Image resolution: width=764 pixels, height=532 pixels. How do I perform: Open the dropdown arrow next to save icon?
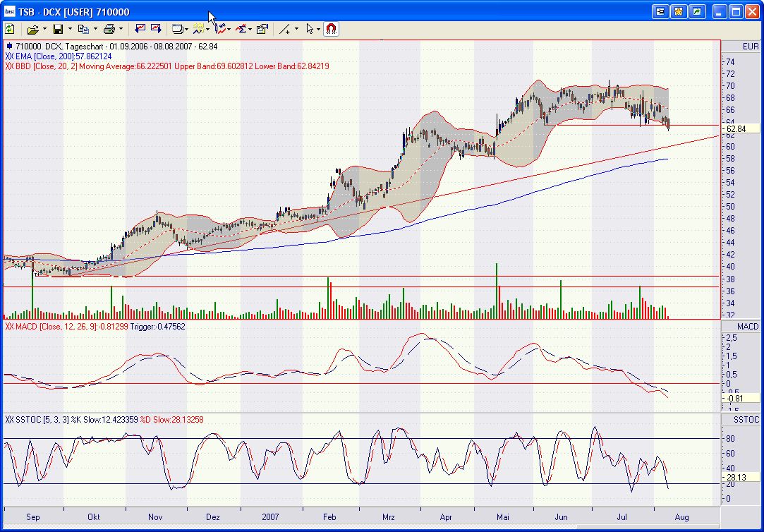(69, 29)
